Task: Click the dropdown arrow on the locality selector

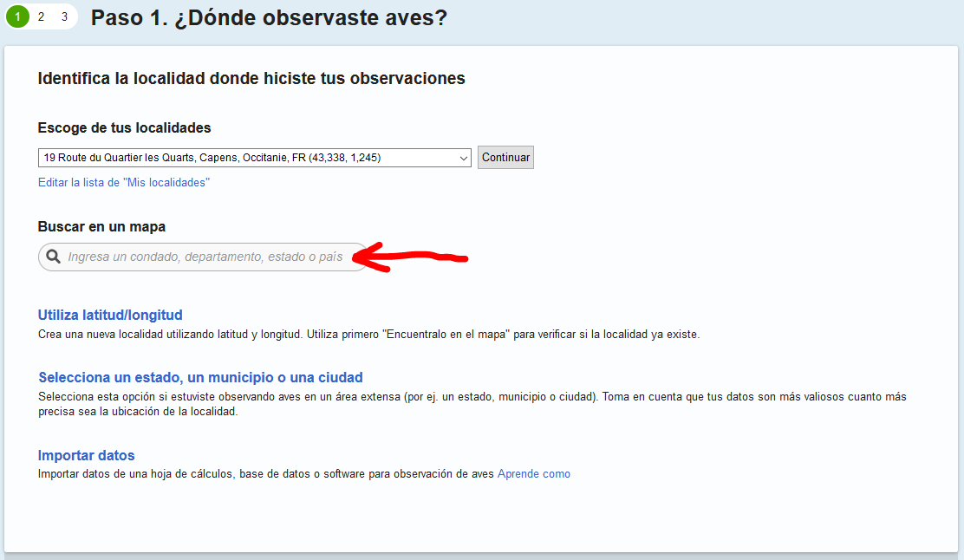Action: (x=463, y=157)
